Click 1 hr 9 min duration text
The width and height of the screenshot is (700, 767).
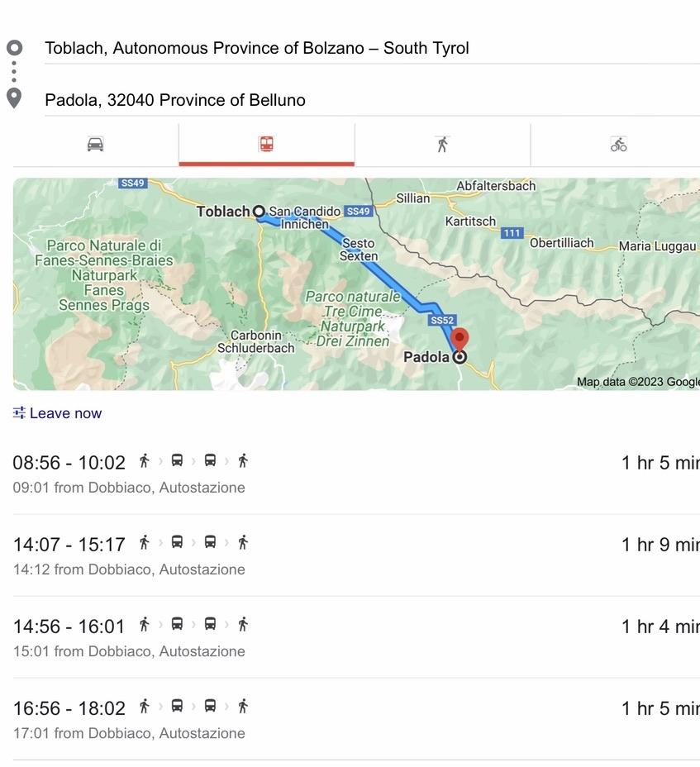(x=660, y=544)
